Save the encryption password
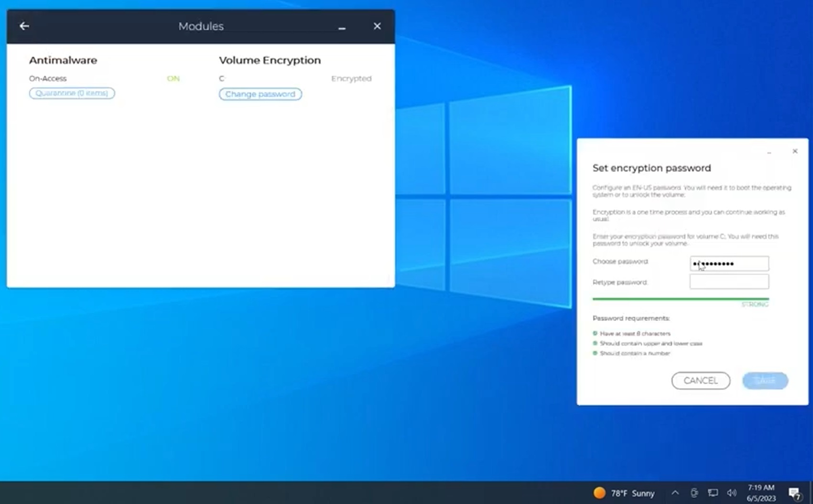 point(765,381)
